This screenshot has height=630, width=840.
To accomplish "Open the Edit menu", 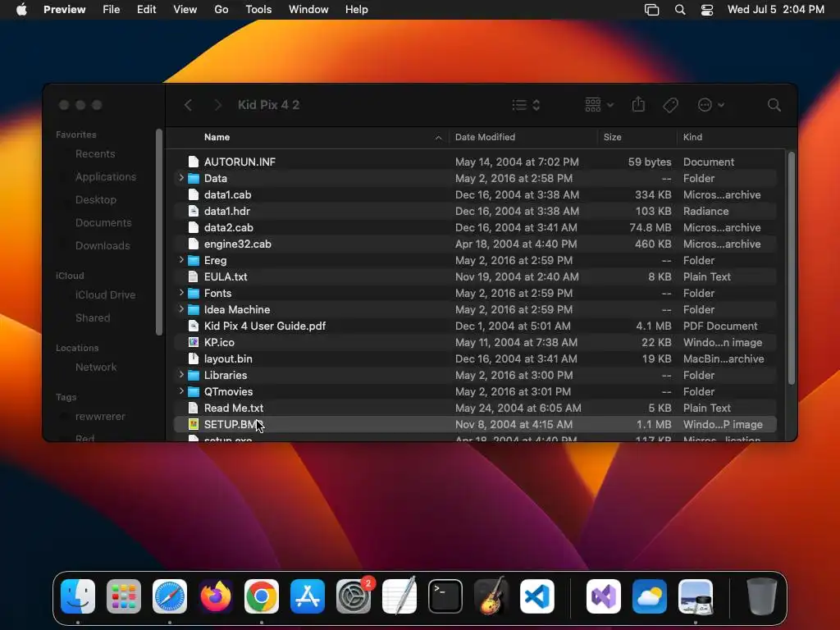I will pyautogui.click(x=146, y=10).
